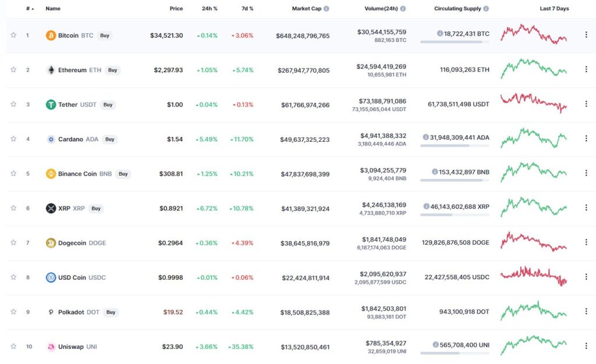Open the info tooltip beside Market Cap
Screen dimensions: 596x364
point(326,8)
